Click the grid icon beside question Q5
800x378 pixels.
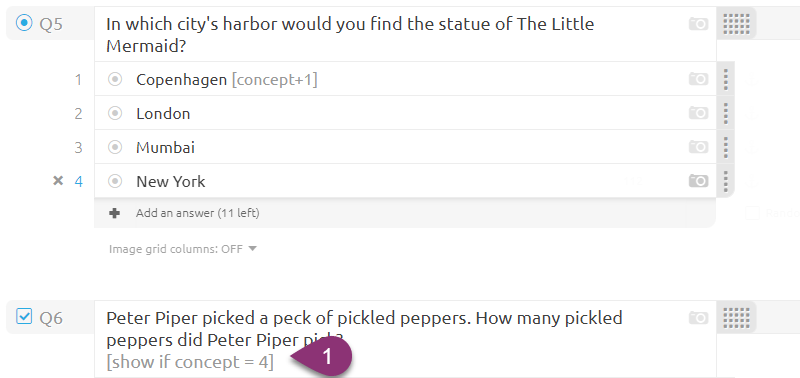tap(736, 23)
